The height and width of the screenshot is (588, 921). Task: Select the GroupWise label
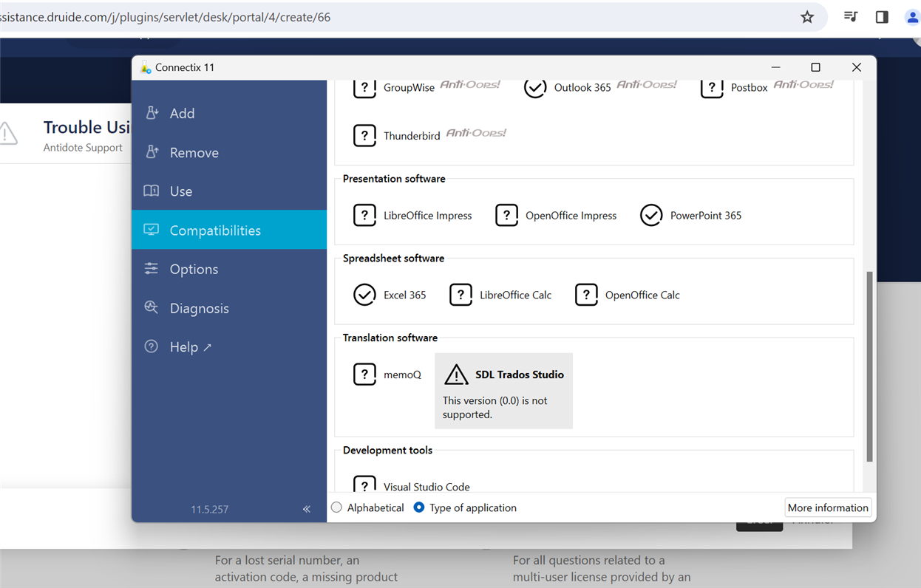(409, 87)
